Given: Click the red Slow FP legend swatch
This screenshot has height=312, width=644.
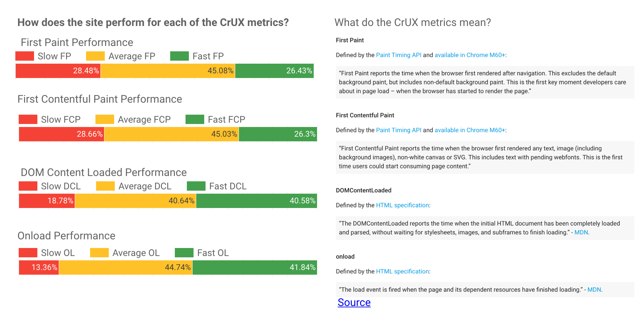Looking at the screenshot, I should point(25,56).
